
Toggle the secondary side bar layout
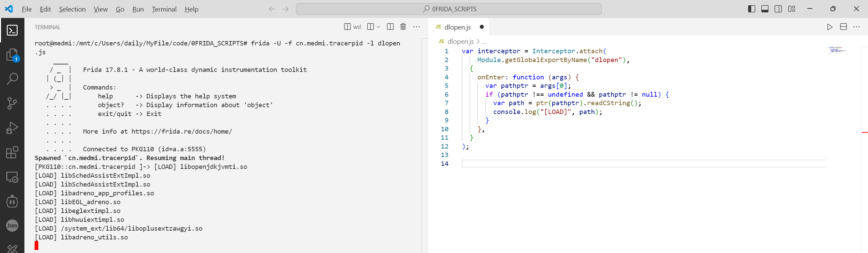[778, 9]
